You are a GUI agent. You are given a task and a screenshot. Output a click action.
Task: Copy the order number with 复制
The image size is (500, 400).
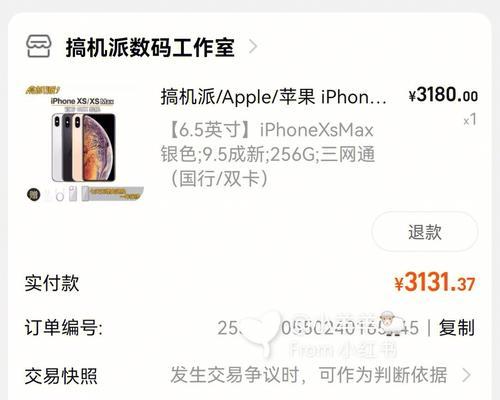457,328
